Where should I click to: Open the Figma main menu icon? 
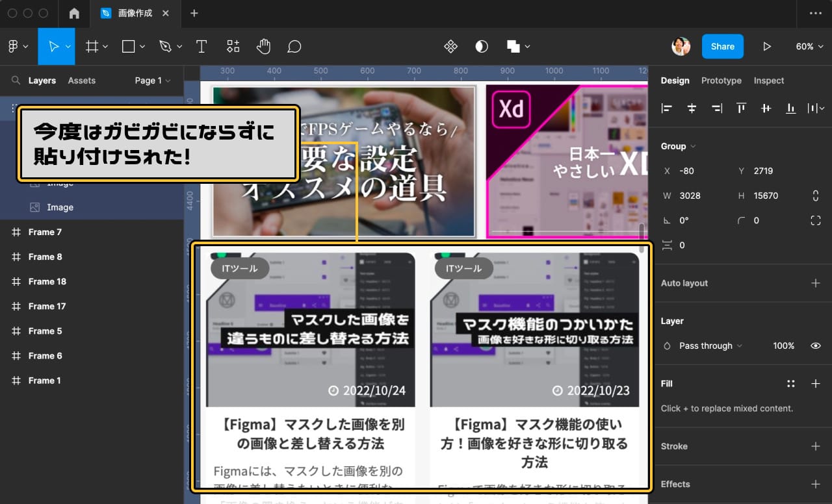[13, 47]
